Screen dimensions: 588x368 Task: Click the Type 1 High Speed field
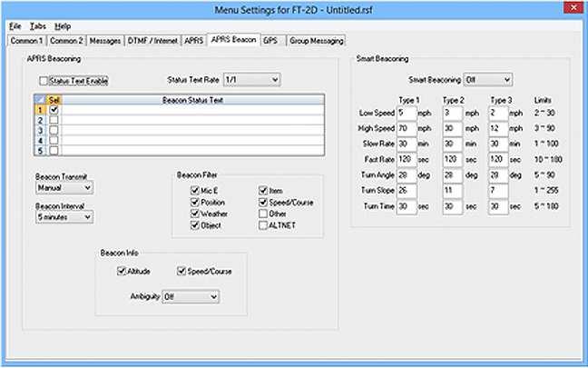(x=407, y=128)
